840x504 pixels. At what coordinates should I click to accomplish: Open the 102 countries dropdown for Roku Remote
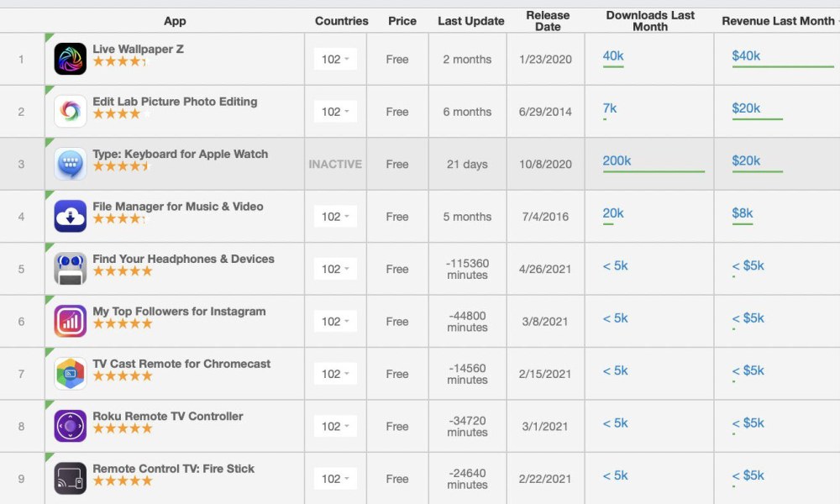(335, 427)
